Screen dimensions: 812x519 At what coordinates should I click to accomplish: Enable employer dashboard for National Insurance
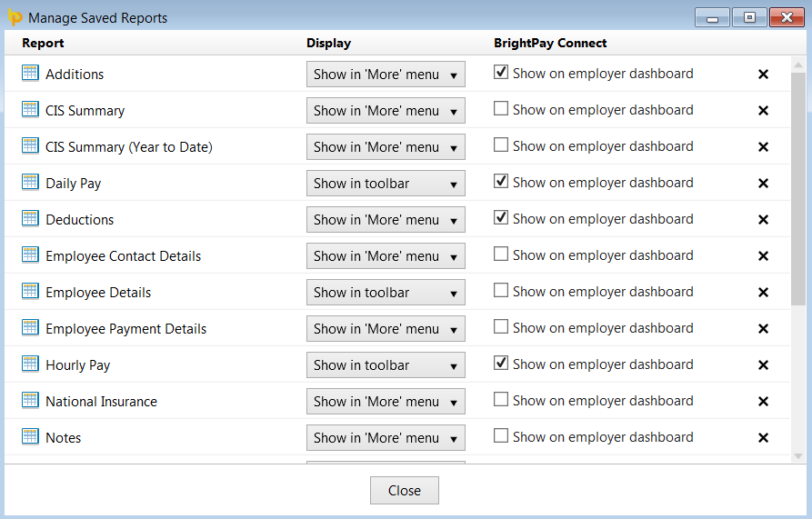click(501, 399)
